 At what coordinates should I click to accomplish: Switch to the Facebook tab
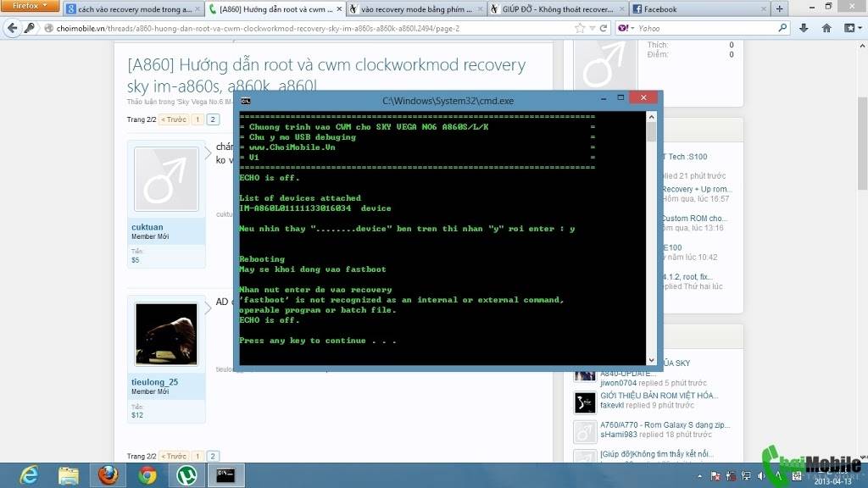pyautogui.click(x=698, y=8)
